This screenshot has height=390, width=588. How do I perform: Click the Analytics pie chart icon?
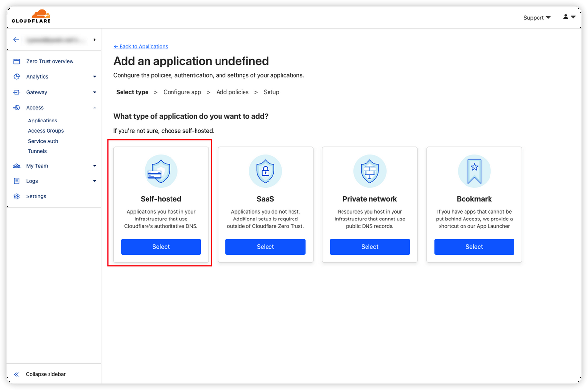point(17,76)
